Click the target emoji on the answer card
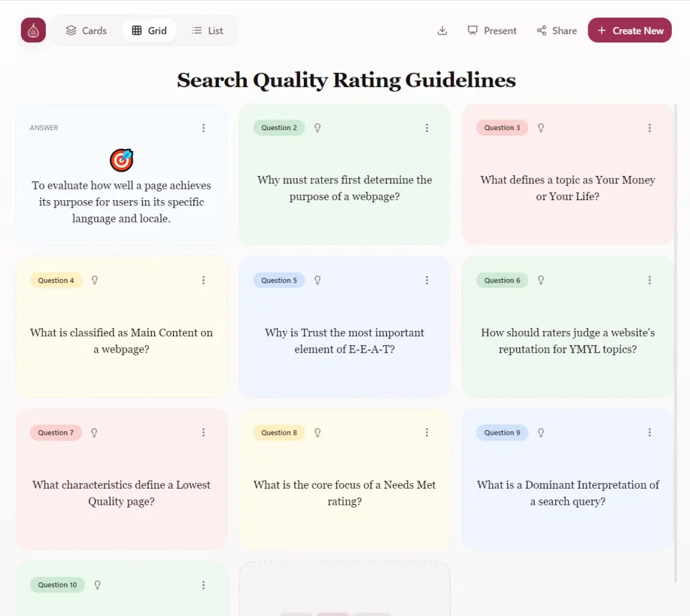This screenshot has height=616, width=690. click(x=121, y=160)
